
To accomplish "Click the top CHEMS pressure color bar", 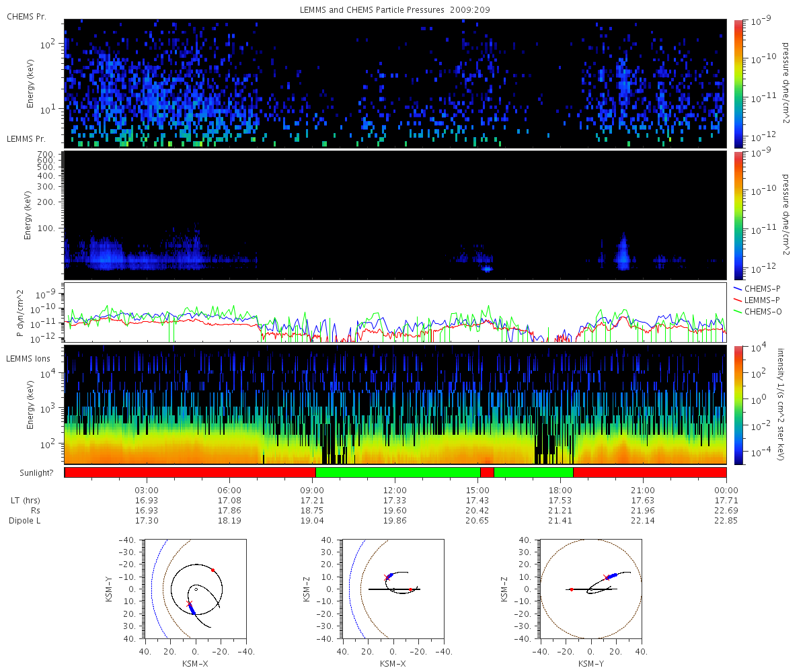I will [x=738, y=83].
